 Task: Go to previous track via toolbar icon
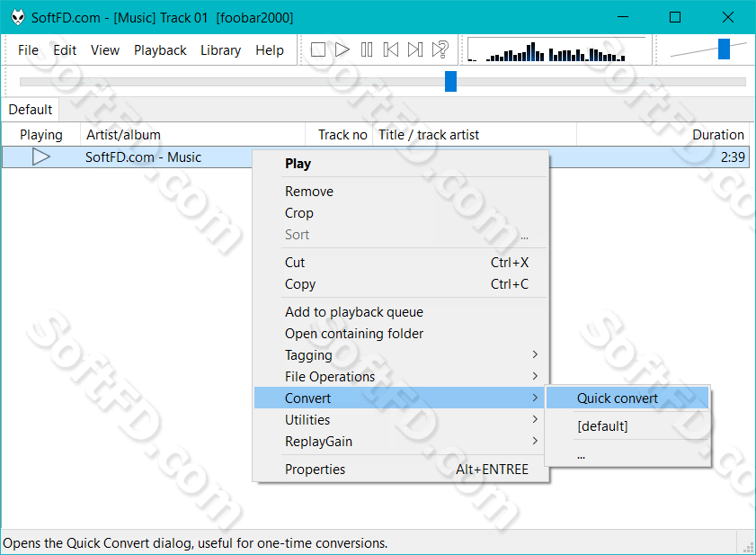(390, 49)
